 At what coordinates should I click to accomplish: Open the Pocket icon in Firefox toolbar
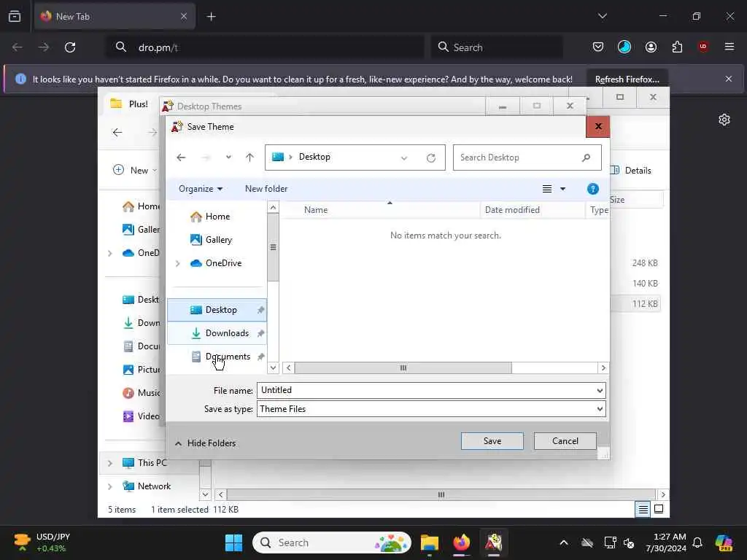click(598, 47)
